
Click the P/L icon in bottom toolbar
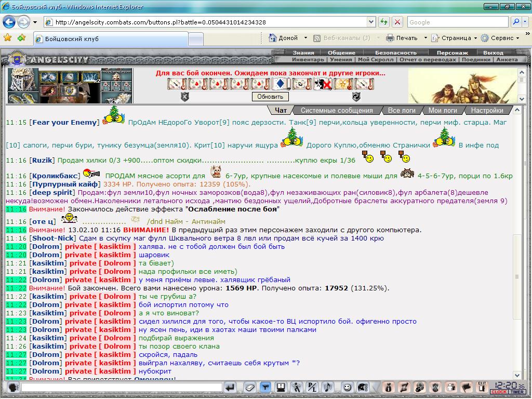312,387
